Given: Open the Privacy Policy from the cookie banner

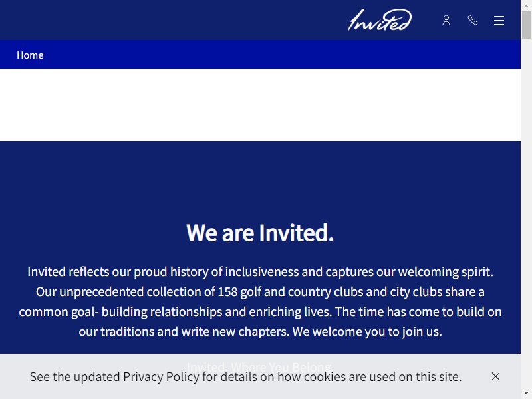Looking at the screenshot, I should coord(161,376).
